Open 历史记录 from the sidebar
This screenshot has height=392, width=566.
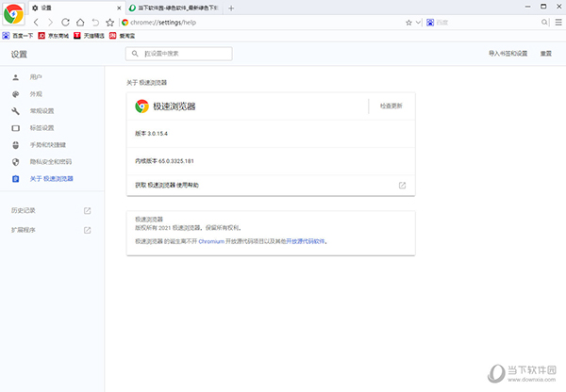(52, 210)
